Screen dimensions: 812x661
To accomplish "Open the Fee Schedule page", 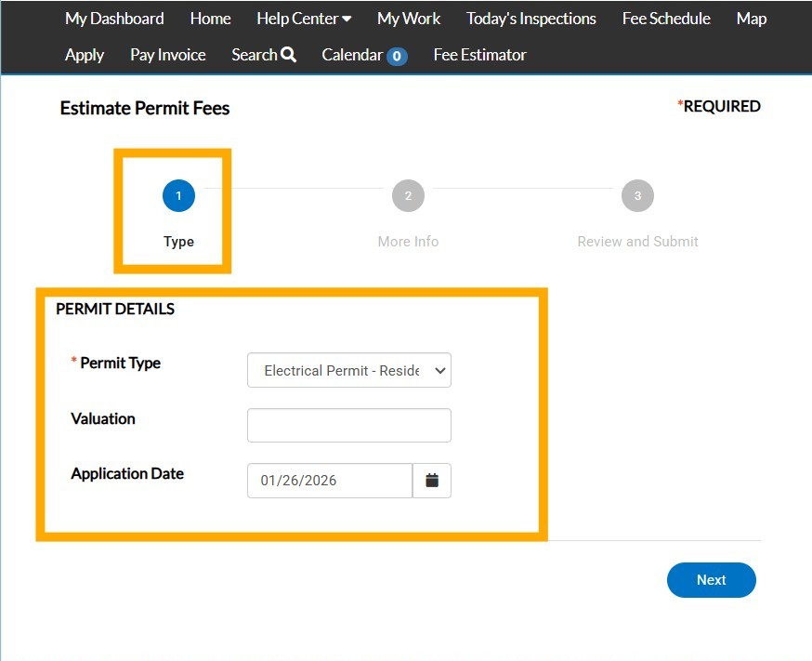I will 666,19.
